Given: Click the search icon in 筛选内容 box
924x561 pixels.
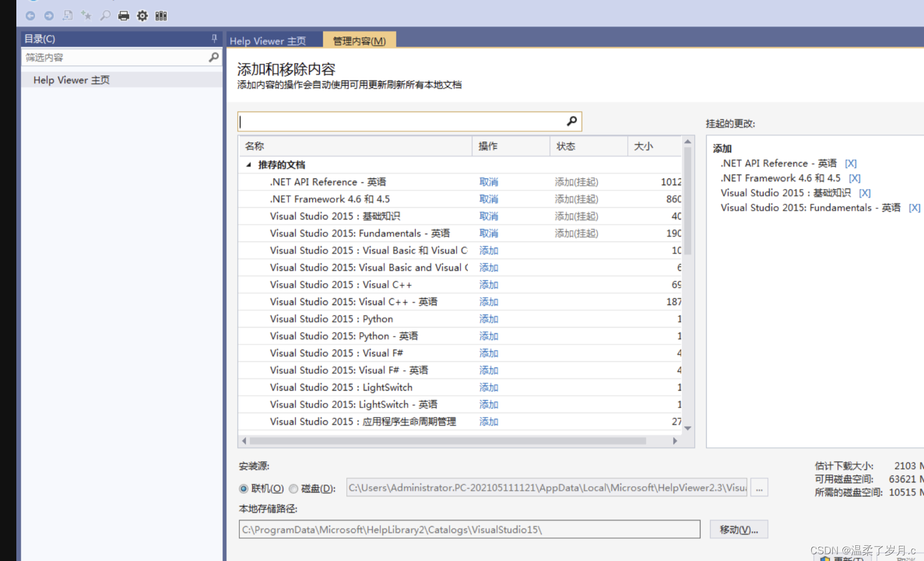Looking at the screenshot, I should click(213, 57).
